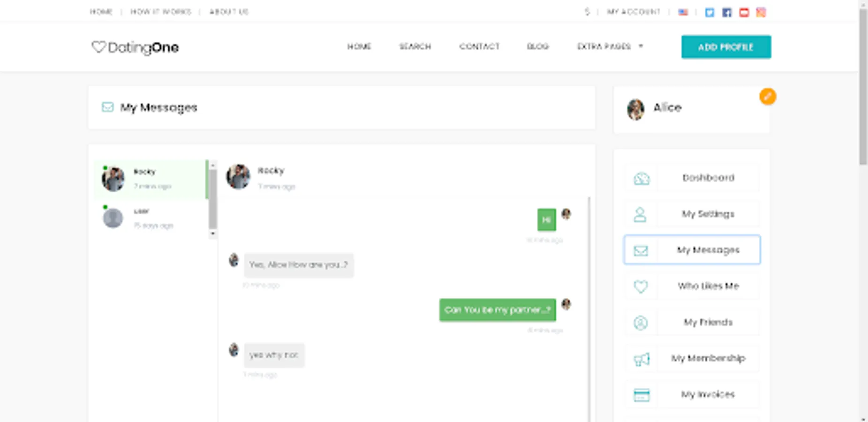Open the Twitter social icon
The width and height of the screenshot is (868, 422).
(x=709, y=12)
